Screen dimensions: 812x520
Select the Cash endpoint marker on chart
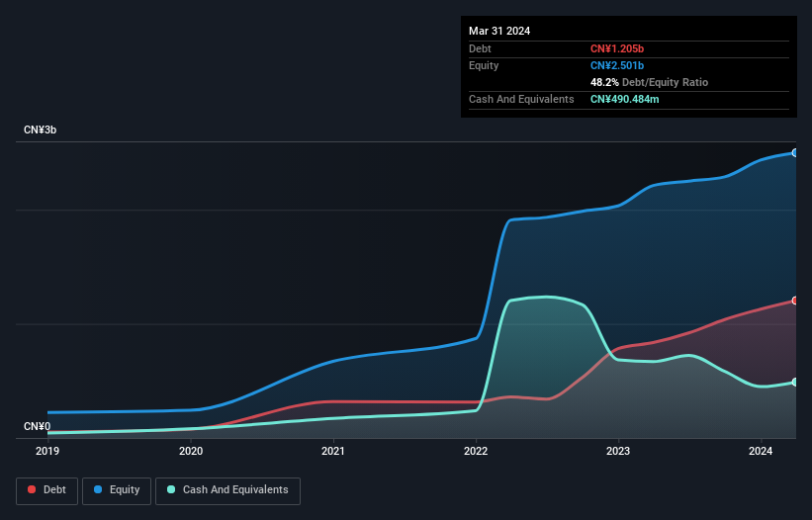tap(795, 382)
